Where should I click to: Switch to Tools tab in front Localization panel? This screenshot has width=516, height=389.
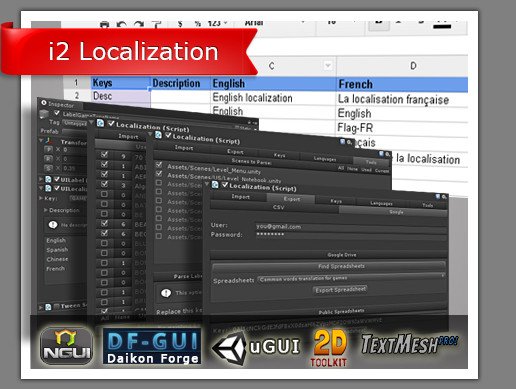(427, 205)
